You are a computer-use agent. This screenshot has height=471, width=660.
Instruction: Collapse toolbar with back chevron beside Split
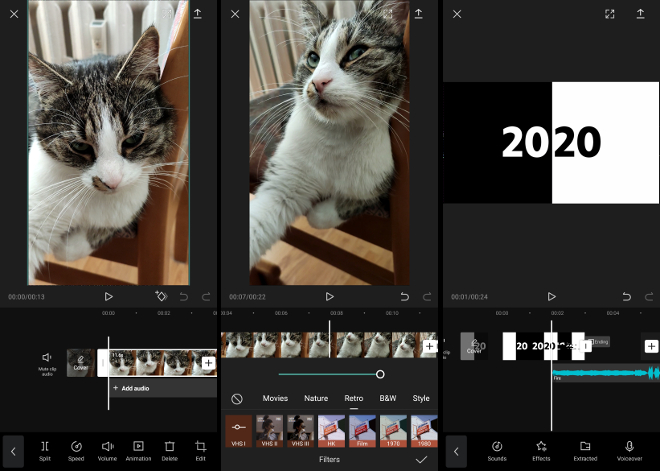[13, 451]
